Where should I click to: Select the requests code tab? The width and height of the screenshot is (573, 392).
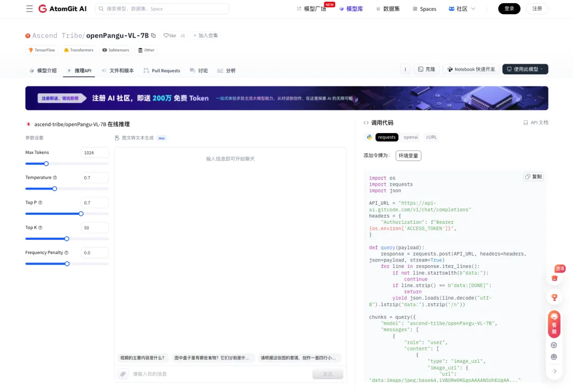click(x=387, y=137)
